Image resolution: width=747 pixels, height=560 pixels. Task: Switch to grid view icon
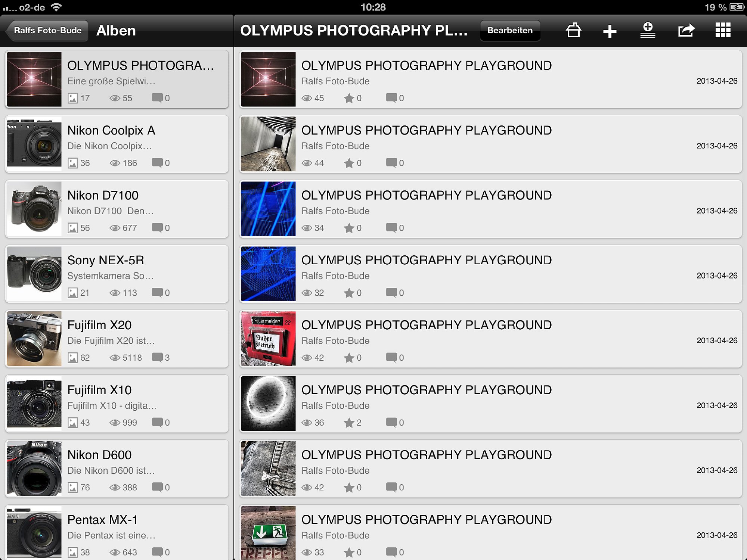(723, 30)
